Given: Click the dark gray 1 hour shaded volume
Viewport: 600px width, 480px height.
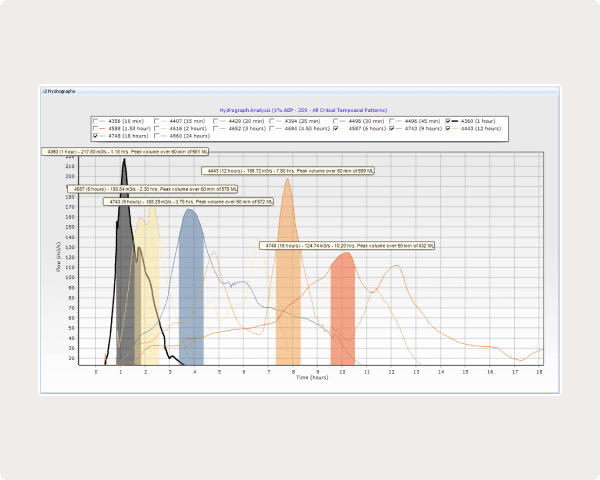Looking at the screenshot, I should click(x=124, y=300).
